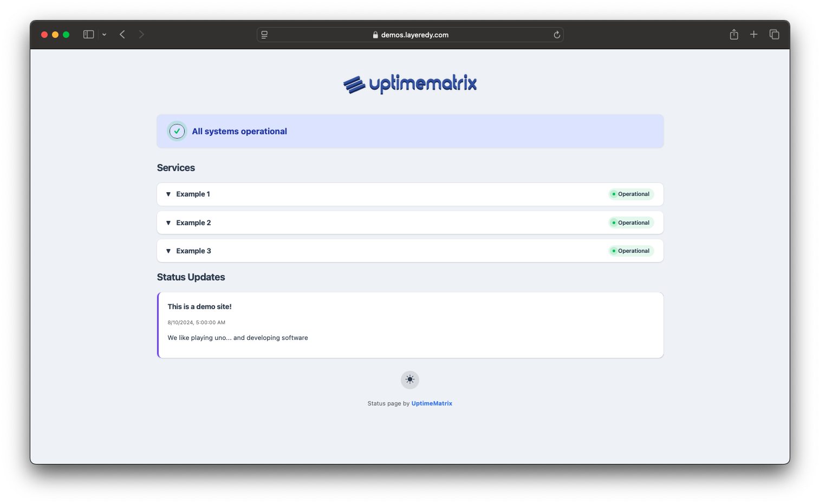820x504 pixels.
Task: Select the 'All systems operational' text
Action: (239, 132)
